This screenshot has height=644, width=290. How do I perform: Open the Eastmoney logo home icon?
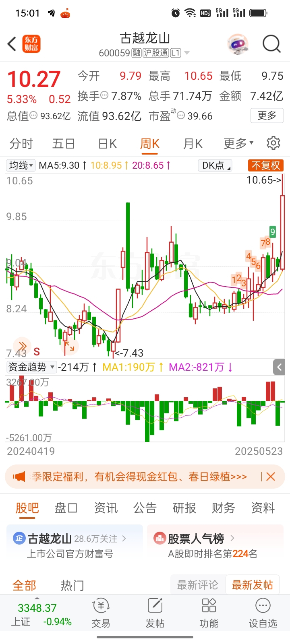point(31,44)
